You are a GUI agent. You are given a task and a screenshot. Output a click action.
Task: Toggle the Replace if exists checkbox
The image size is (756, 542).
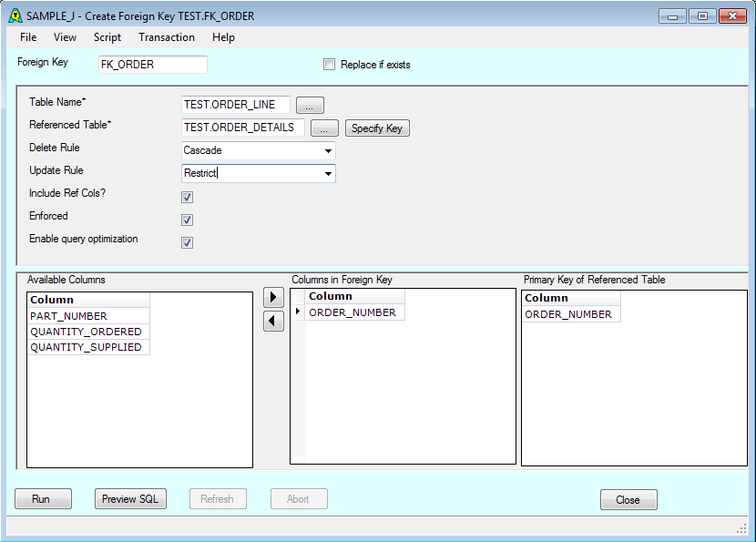329,64
